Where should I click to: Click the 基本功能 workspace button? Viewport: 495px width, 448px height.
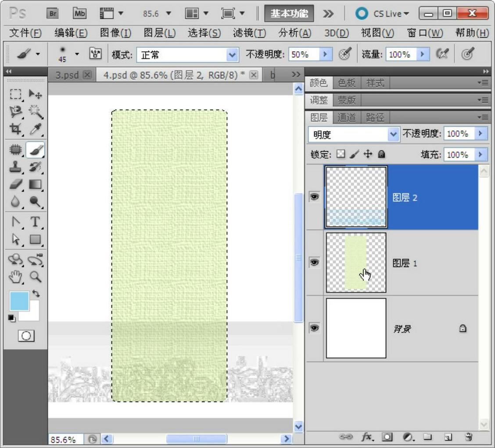pos(289,14)
